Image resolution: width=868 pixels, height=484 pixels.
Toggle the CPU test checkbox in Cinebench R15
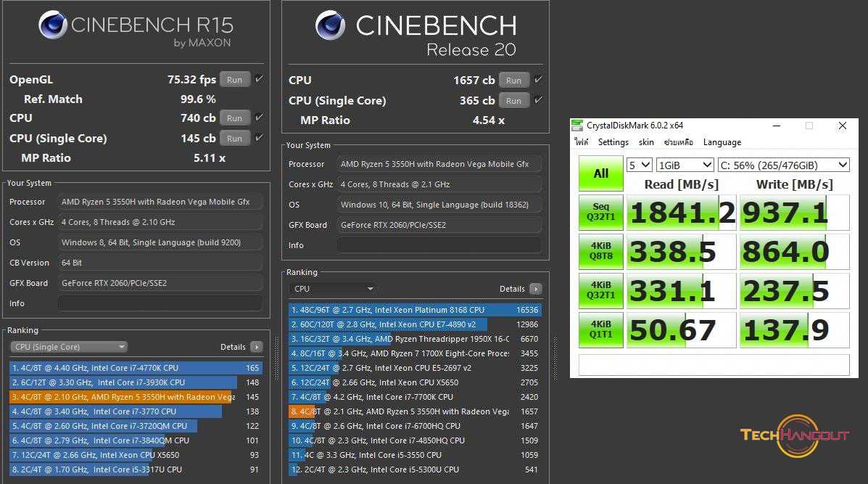pos(259,118)
